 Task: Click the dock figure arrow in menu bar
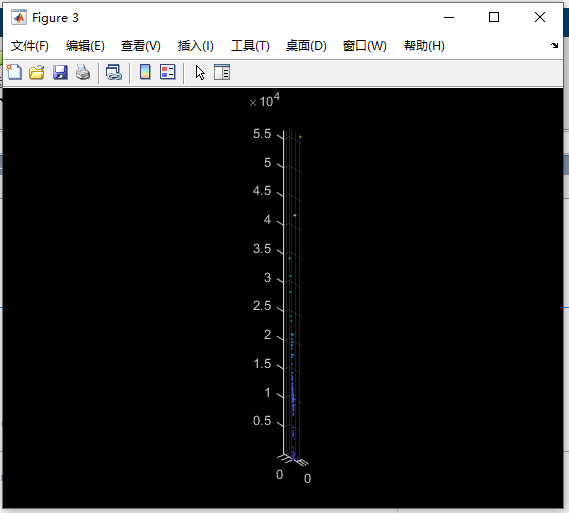coord(554,46)
